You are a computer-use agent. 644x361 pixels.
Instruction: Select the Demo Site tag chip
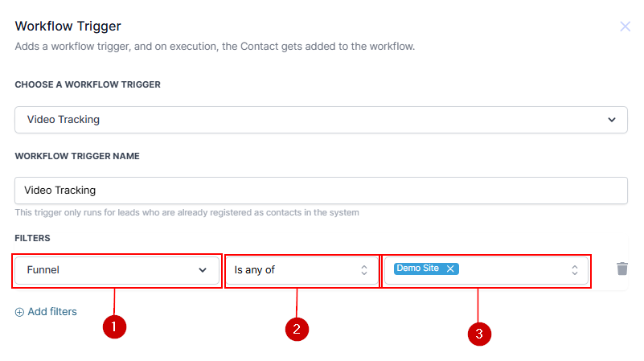(418, 269)
